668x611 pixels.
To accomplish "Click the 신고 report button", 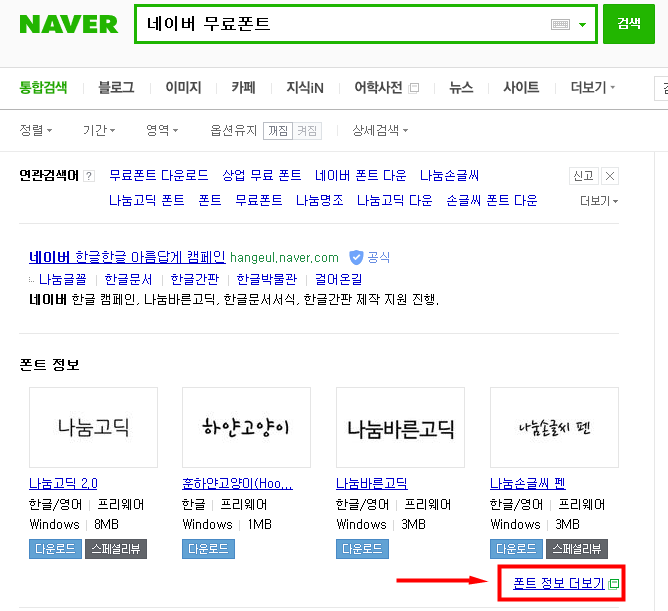I will 584,176.
